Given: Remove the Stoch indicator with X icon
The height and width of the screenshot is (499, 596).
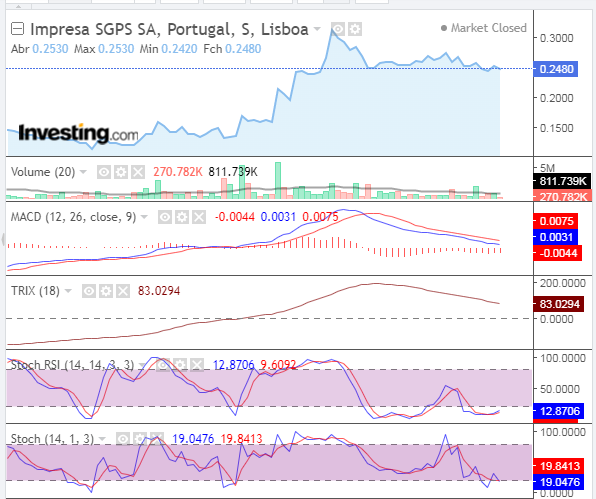Looking at the screenshot, I should click(x=157, y=439).
